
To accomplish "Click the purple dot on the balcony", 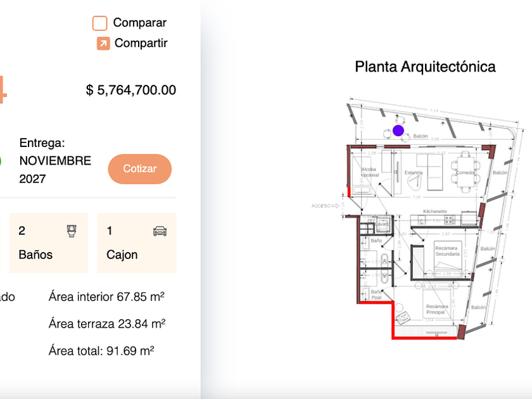I will 398,130.
